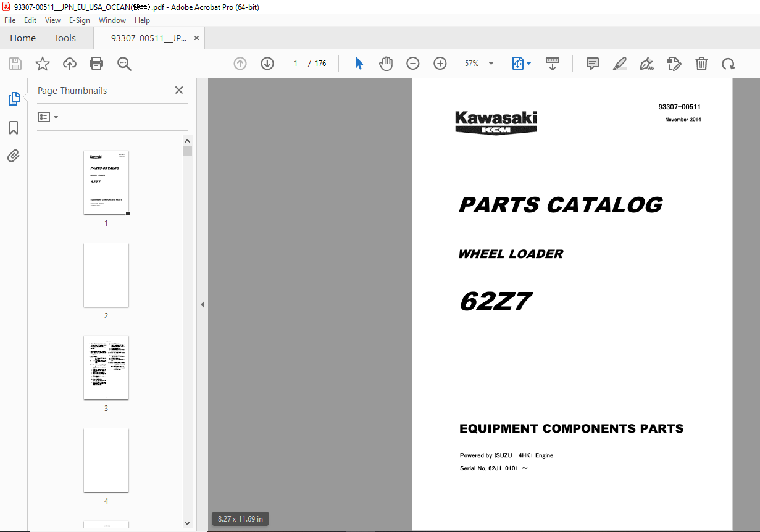Viewport: 760px width, 532px height.
Task: Click the Save file icon
Action: tap(15, 64)
